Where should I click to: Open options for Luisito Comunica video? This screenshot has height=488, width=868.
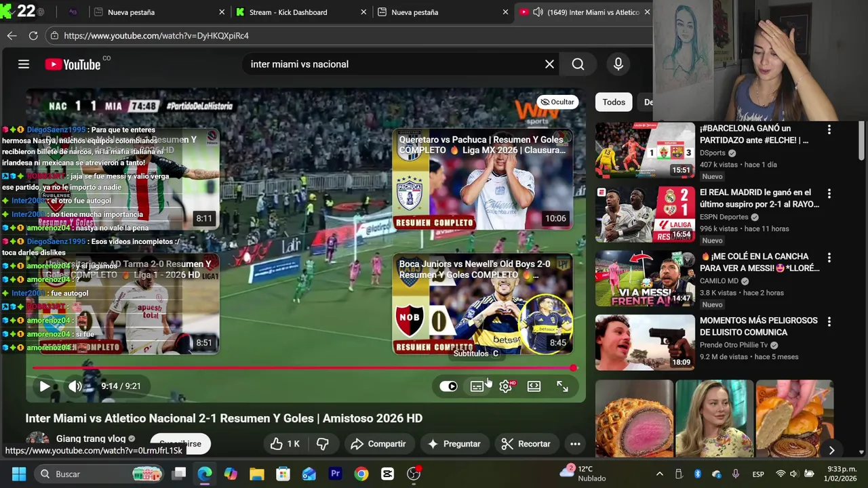click(x=829, y=321)
